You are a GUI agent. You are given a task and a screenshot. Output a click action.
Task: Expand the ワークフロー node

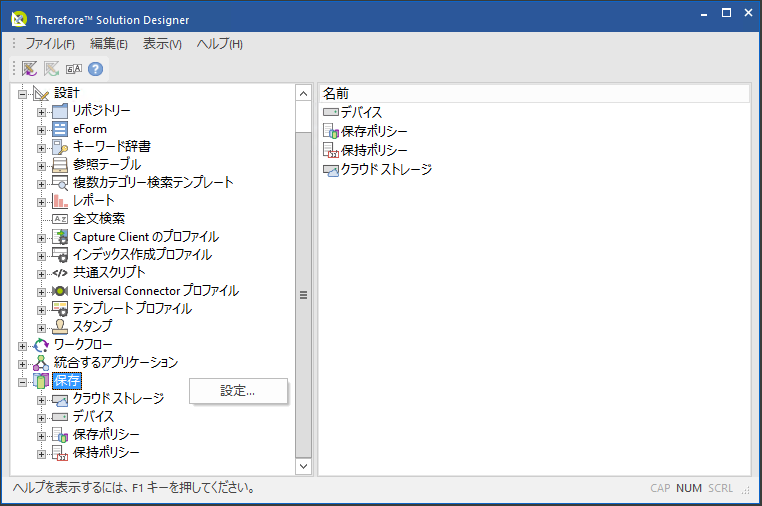(22, 346)
